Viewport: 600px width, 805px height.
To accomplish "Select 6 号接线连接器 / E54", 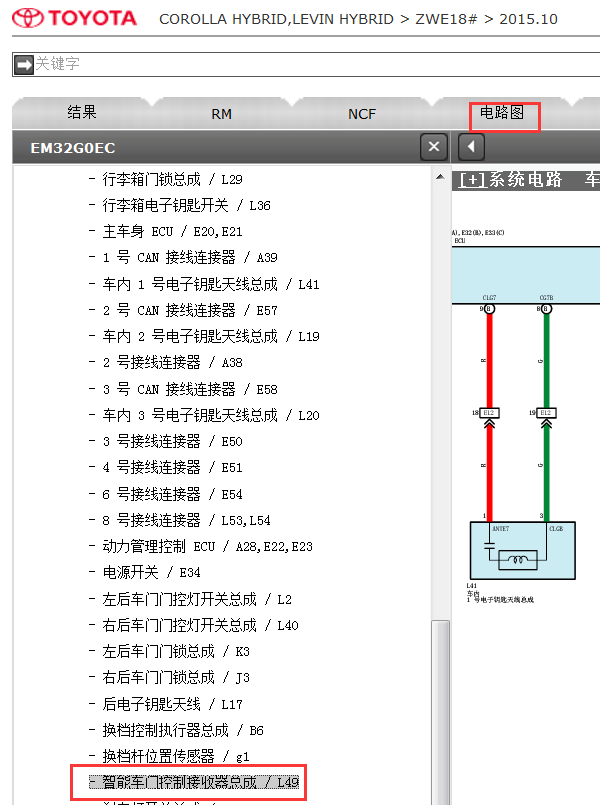I will click(172, 494).
